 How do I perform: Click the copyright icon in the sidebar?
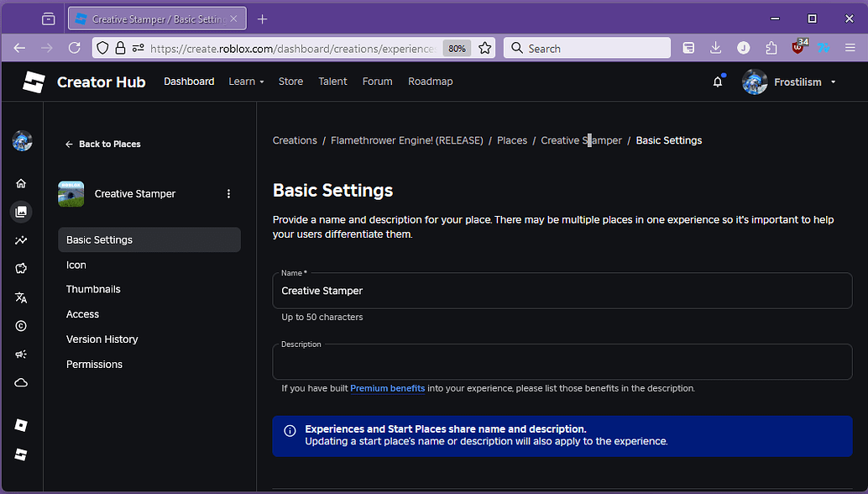tap(21, 326)
